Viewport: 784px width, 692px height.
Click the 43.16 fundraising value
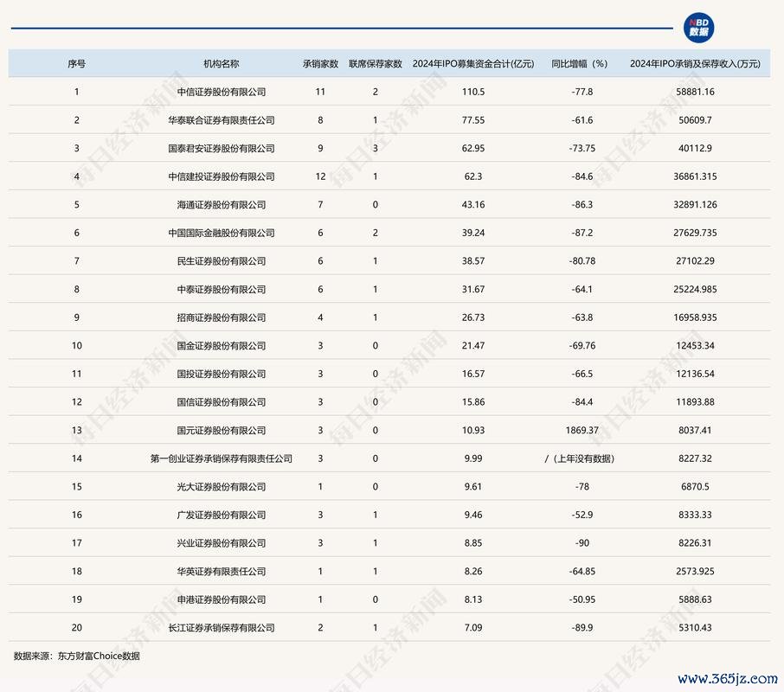pyautogui.click(x=473, y=205)
